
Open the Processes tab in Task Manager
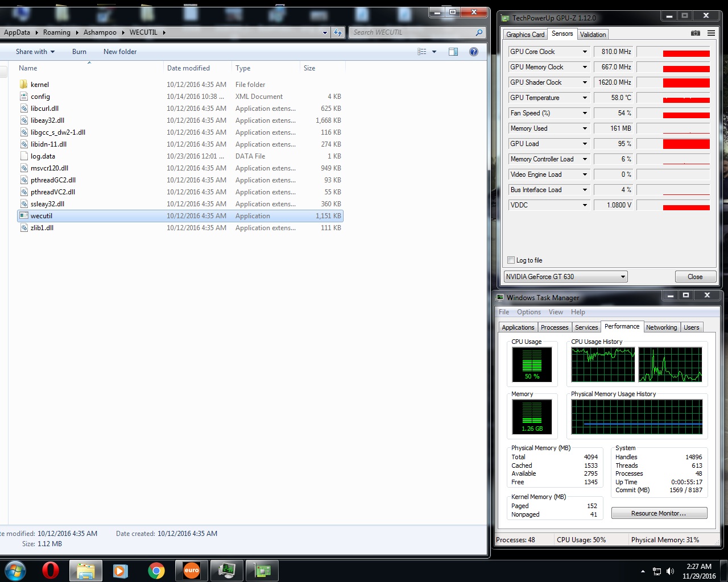click(x=555, y=327)
